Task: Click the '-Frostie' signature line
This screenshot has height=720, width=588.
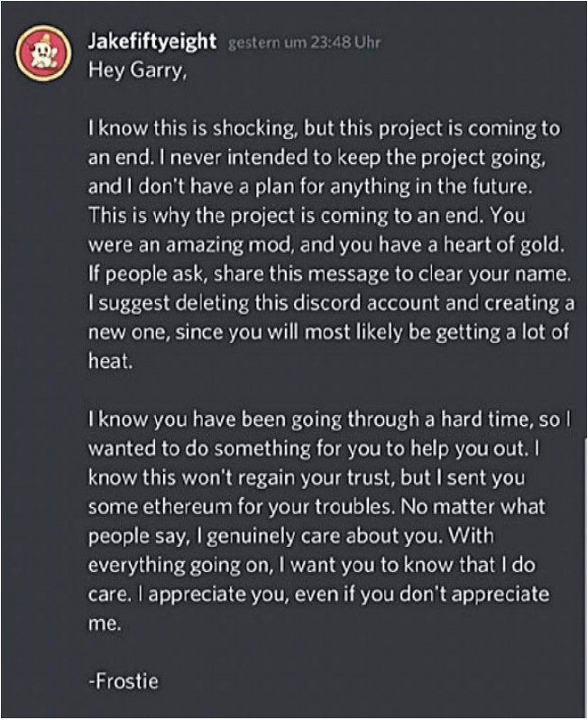Action: 123,681
